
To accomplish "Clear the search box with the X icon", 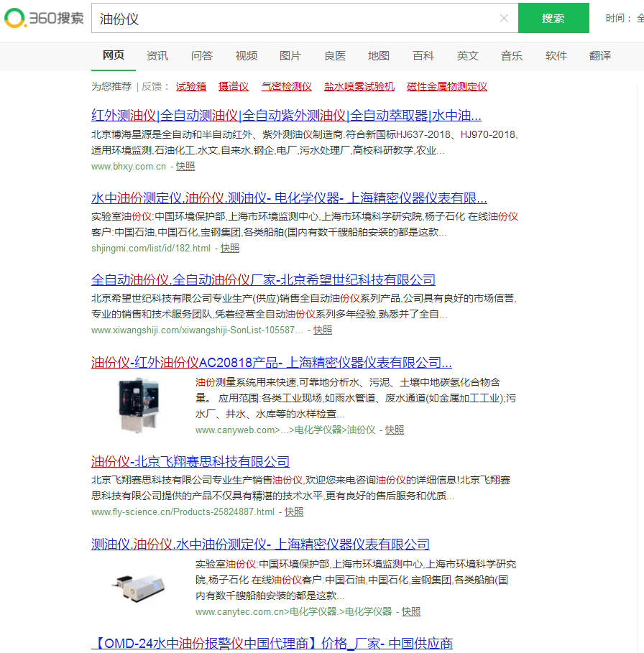I will (x=504, y=19).
